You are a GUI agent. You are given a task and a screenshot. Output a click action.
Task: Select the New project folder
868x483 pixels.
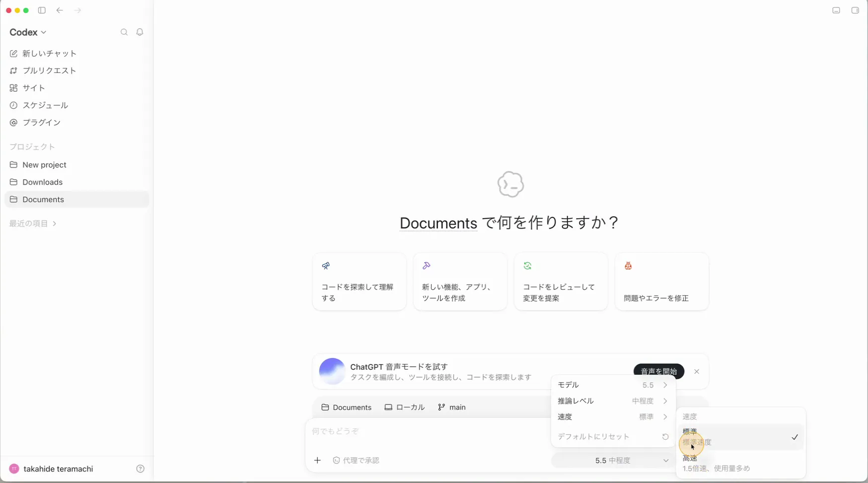pos(76,165)
